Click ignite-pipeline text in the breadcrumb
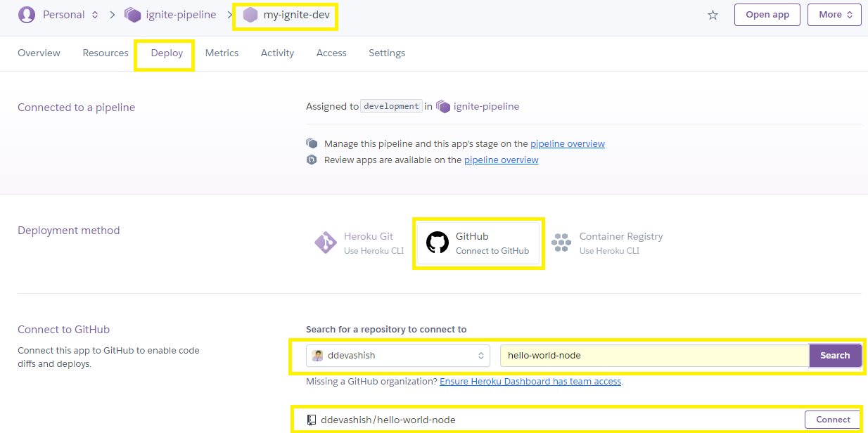The height and width of the screenshot is (433, 868). 181,15
